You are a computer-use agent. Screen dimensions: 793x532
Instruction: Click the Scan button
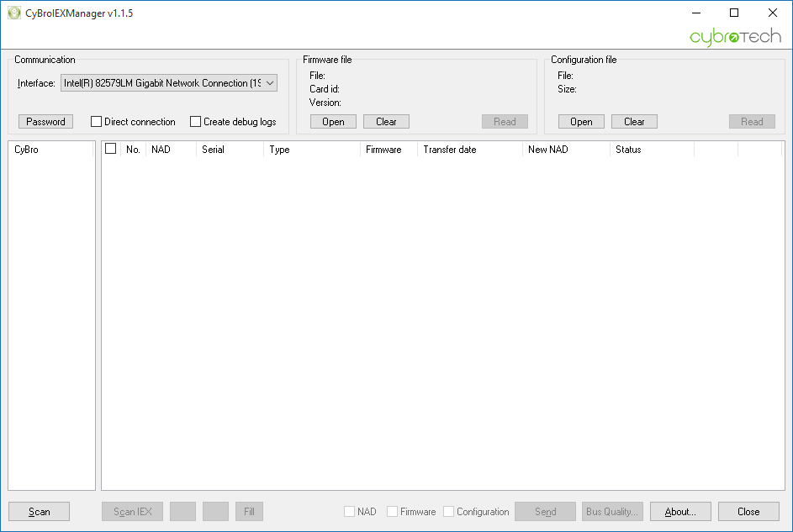click(x=39, y=512)
